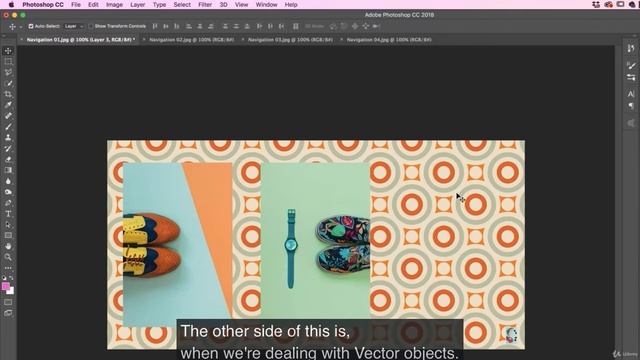Select the Eyedropper tool

[8, 105]
